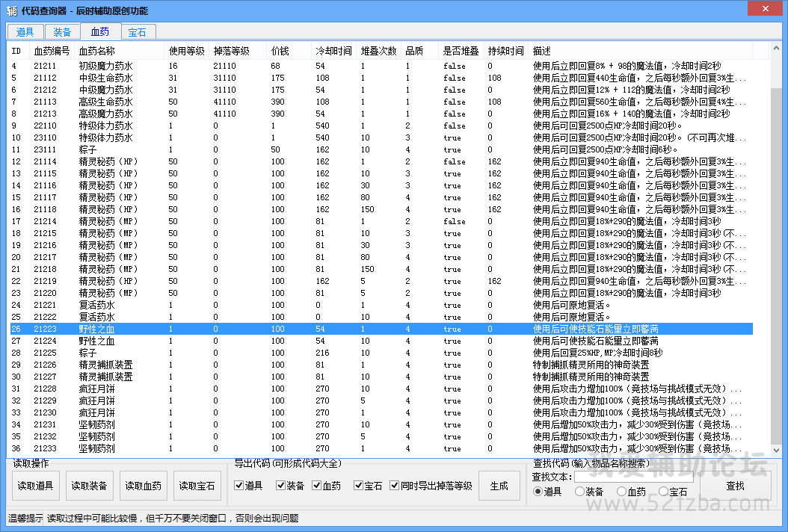Open the 装备 tab
The height and width of the screenshot is (532, 788).
click(63, 32)
